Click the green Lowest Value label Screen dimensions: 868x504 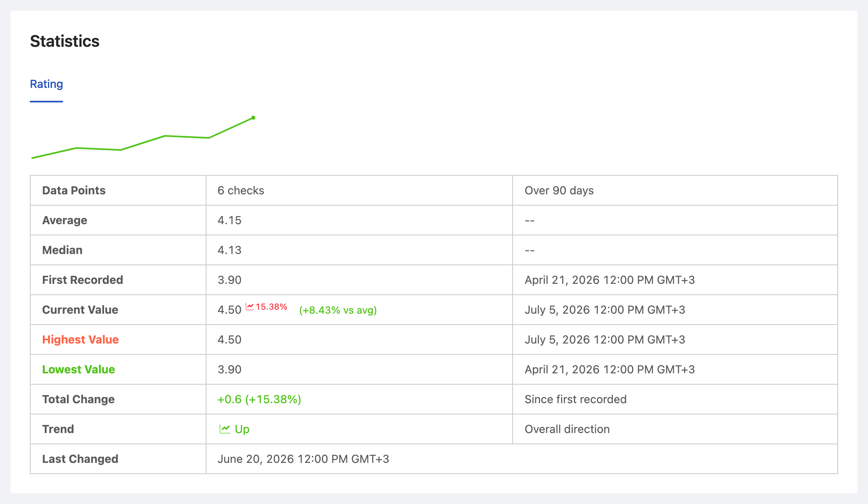[x=79, y=369]
